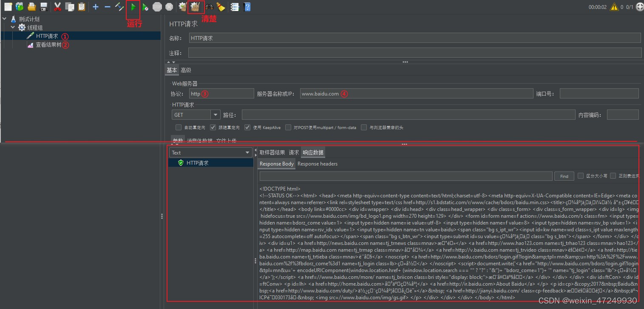Select 查看结果树 listener in tree
This screenshot has width=644, height=309.
pos(49,45)
